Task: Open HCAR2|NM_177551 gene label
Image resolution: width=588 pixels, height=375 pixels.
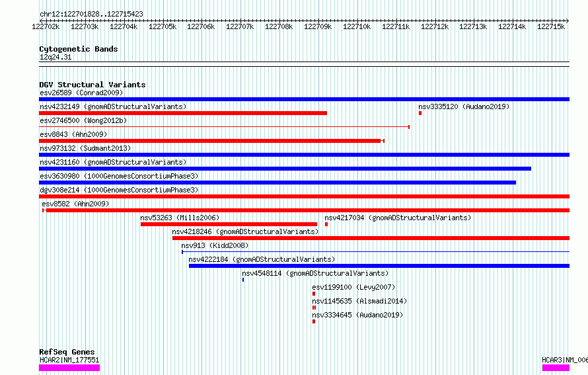Action: tap(69, 360)
